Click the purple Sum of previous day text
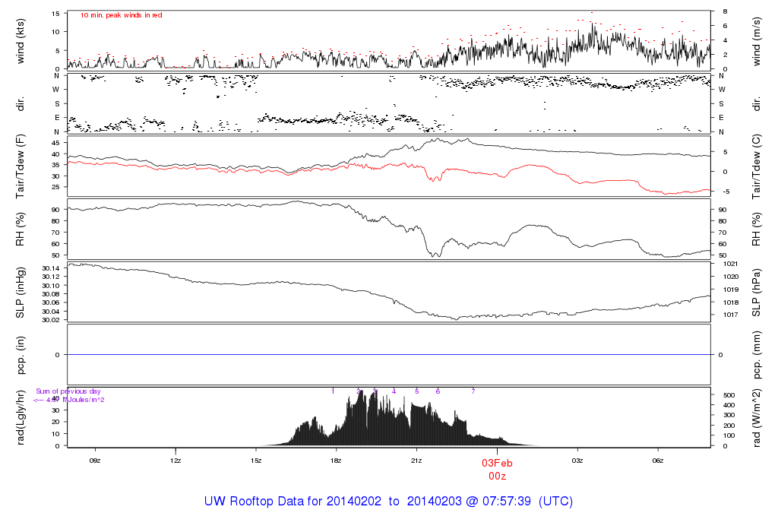778x532 pixels. (x=68, y=391)
